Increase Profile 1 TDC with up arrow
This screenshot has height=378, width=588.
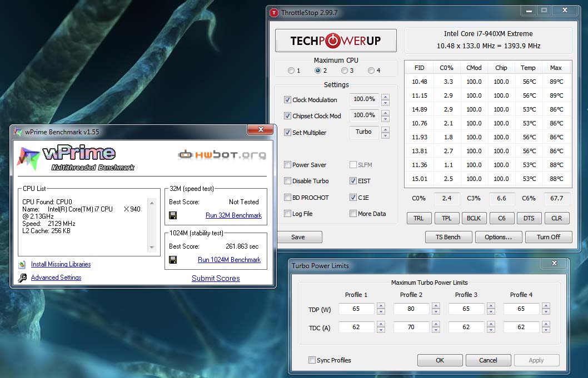(381, 324)
